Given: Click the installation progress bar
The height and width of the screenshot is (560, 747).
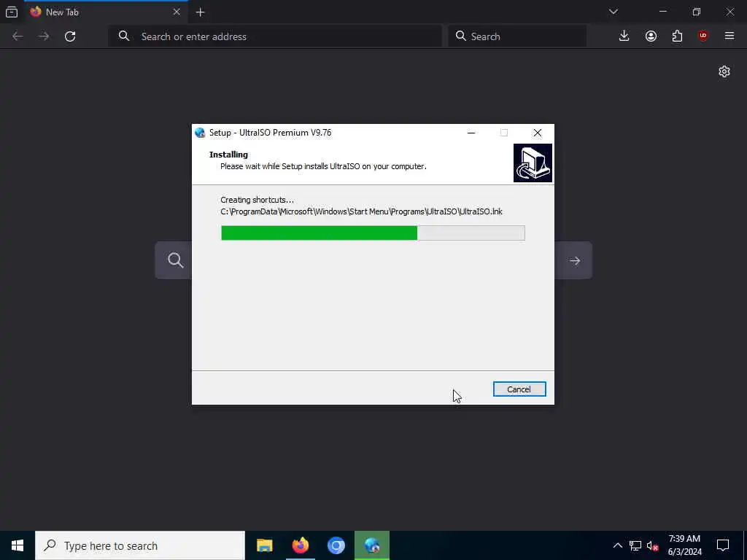Looking at the screenshot, I should 373,233.
